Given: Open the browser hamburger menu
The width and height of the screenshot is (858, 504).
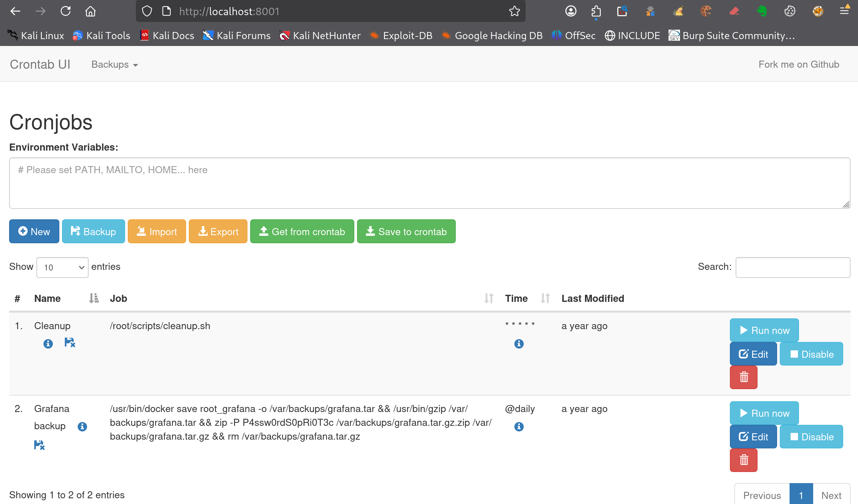Looking at the screenshot, I should click(x=844, y=11).
